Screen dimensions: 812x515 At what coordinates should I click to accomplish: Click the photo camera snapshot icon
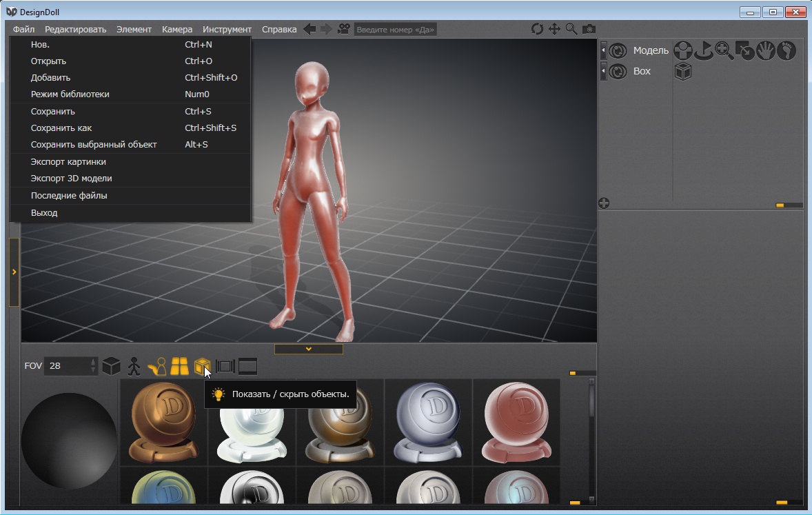pyautogui.click(x=589, y=29)
